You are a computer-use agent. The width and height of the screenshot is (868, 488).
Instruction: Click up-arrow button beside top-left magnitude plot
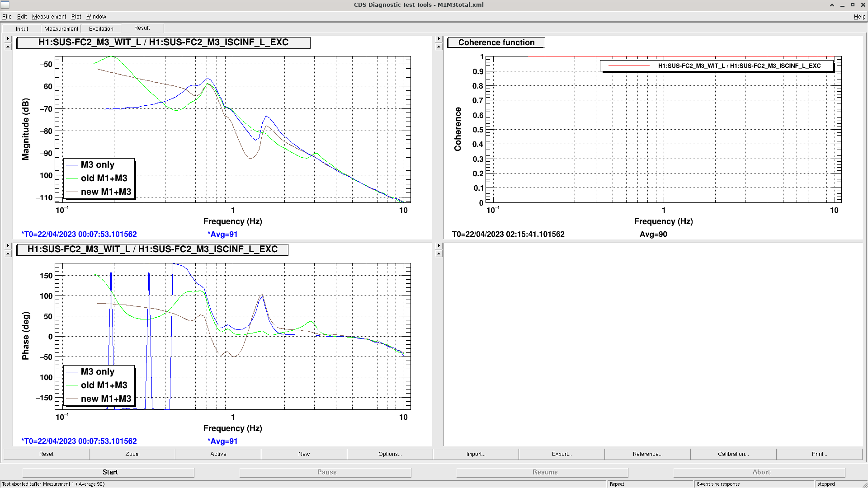tap(8, 47)
